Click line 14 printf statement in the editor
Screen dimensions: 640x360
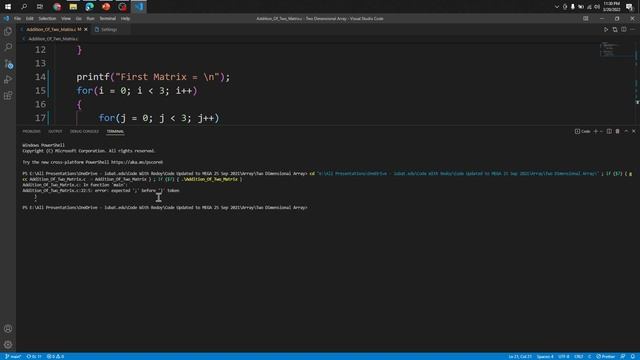pos(153,77)
